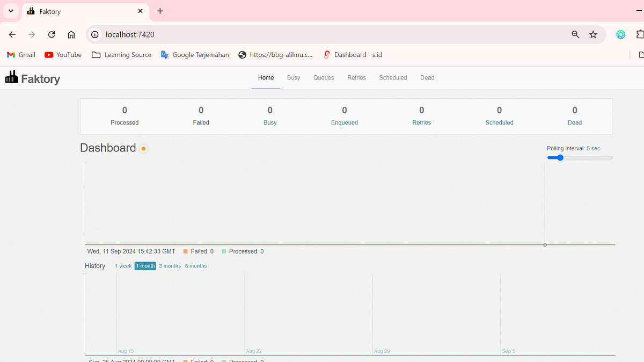Open the Retries tab in the nav bar
This screenshot has width=644, height=362.
point(356,78)
